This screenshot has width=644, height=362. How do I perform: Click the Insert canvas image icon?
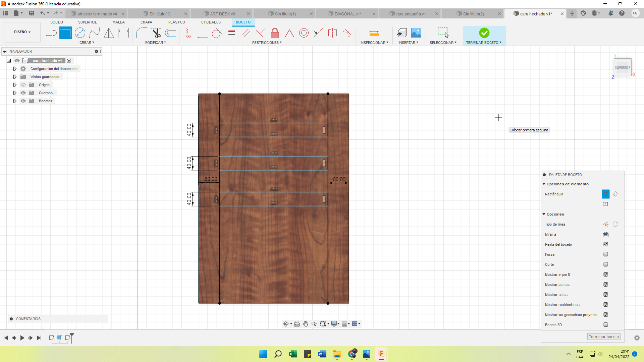point(416,33)
